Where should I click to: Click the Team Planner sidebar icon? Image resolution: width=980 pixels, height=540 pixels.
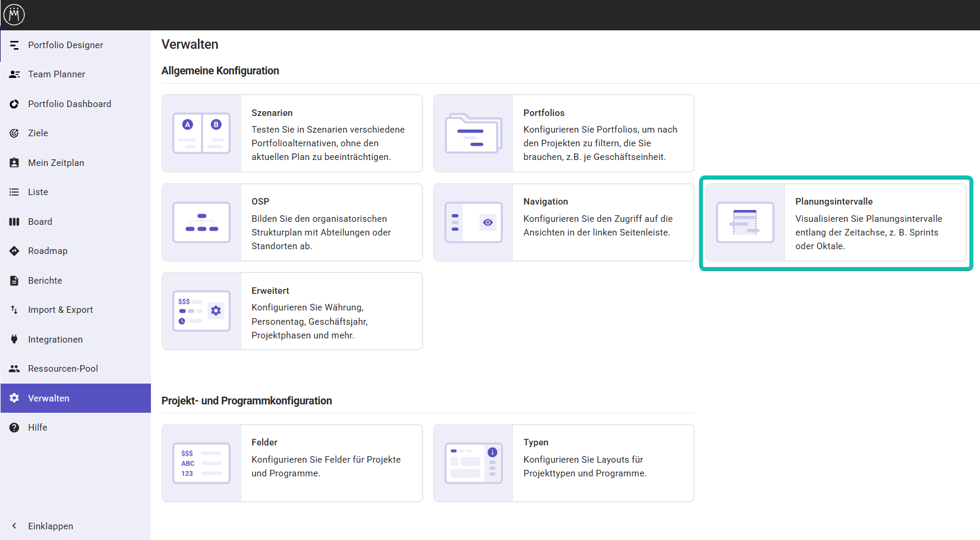click(x=14, y=74)
